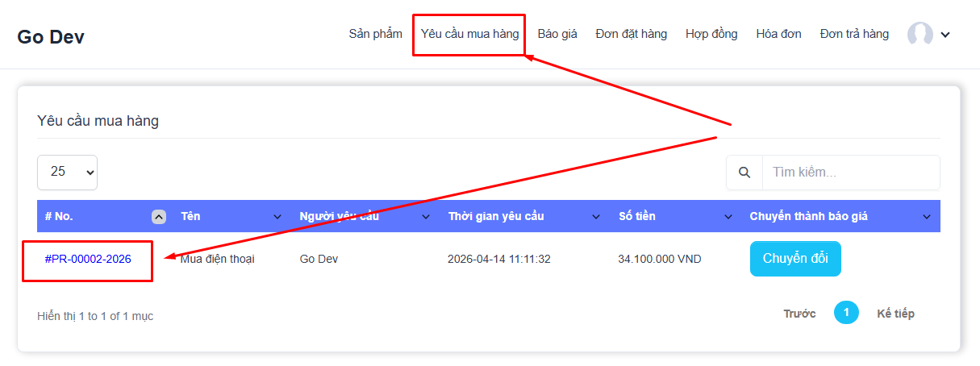The height and width of the screenshot is (366, 980).
Task: Open the Báo giá menu item
Action: (x=557, y=34)
